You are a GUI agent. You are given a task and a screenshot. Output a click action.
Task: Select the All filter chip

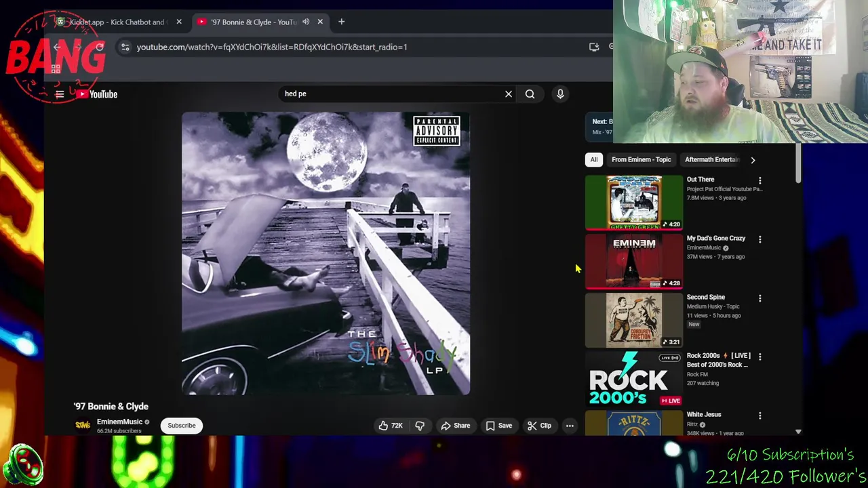pos(594,160)
